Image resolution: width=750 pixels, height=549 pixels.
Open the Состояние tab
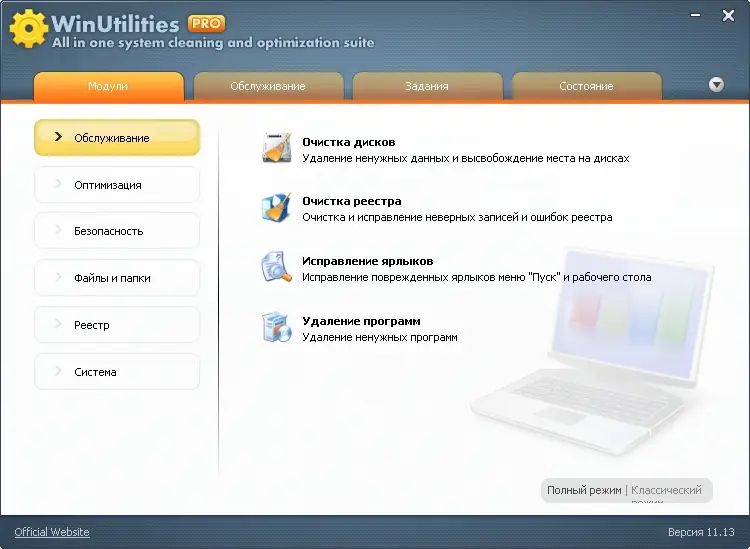click(587, 87)
